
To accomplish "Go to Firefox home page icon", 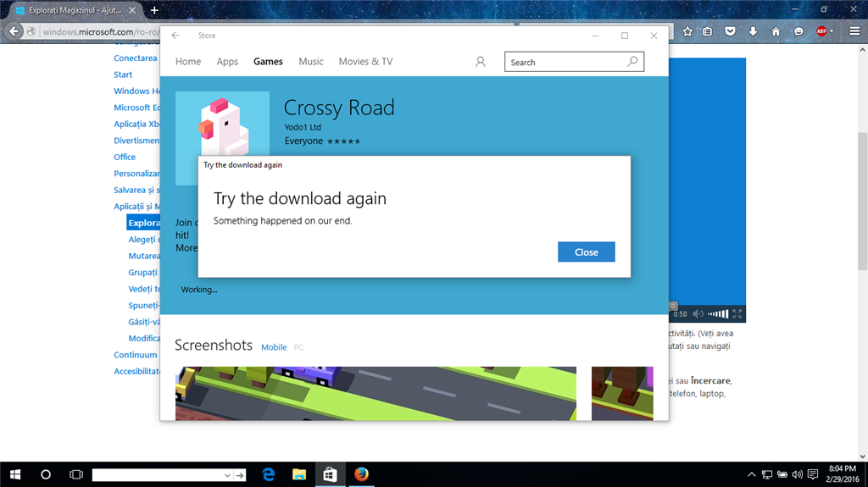I will click(776, 31).
